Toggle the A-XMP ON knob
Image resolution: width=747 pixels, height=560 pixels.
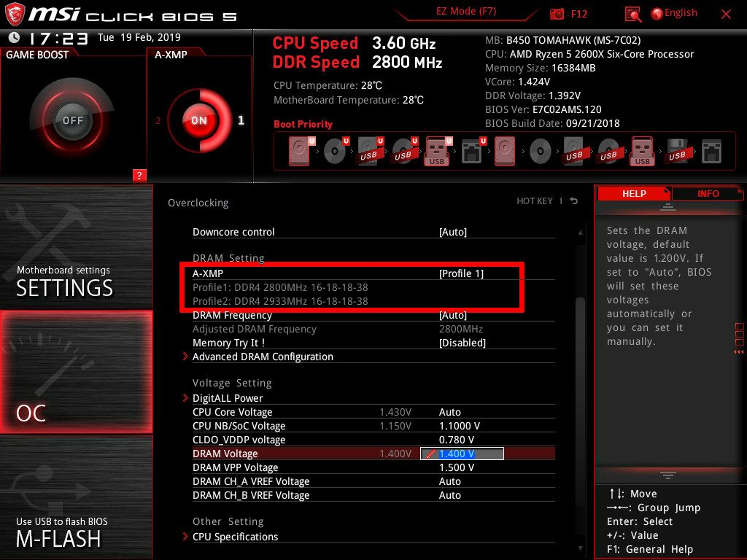198,120
